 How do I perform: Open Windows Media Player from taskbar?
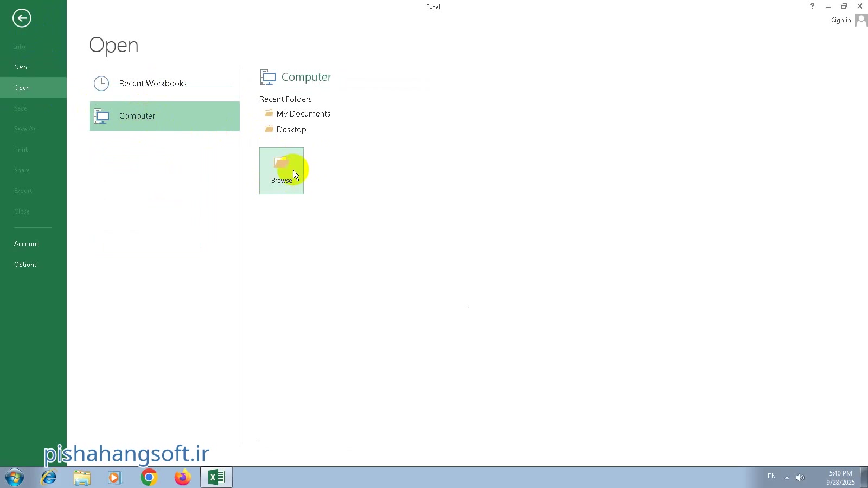(x=114, y=478)
